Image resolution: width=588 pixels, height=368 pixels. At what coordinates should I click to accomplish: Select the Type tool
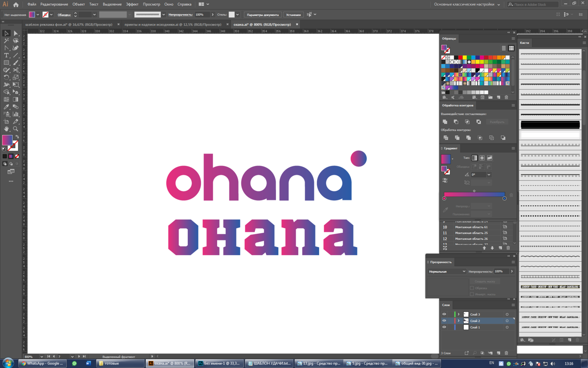point(6,55)
